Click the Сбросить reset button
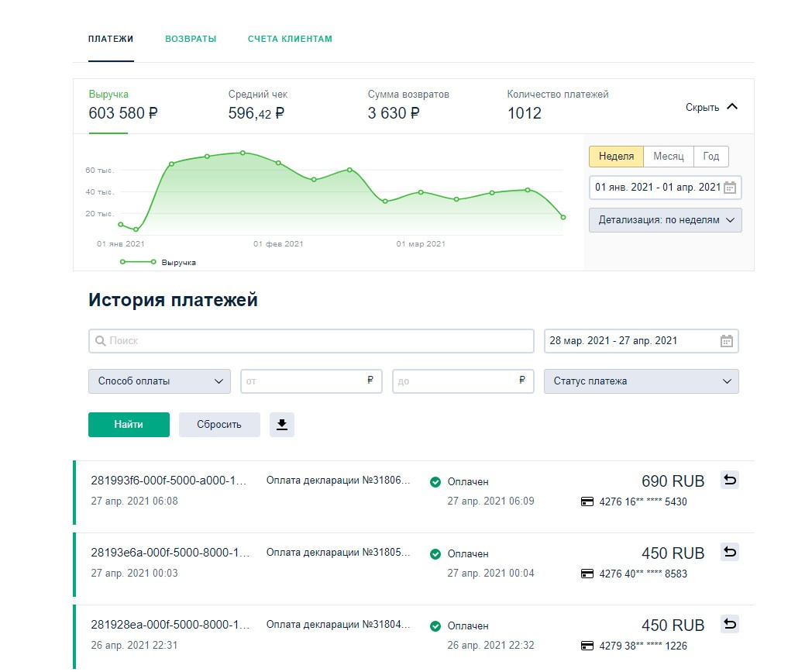The width and height of the screenshot is (812, 672). (x=219, y=425)
